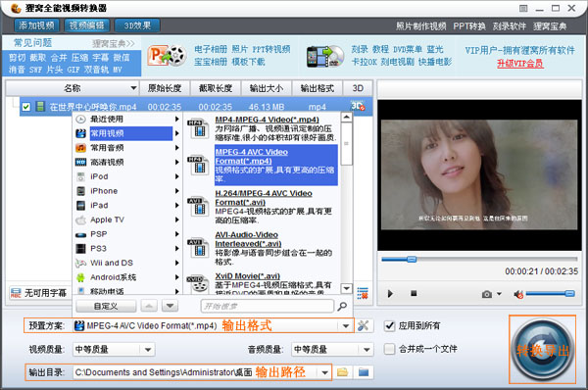The image size is (588, 390).
Task: Click the format search input field
Action: click(268, 306)
